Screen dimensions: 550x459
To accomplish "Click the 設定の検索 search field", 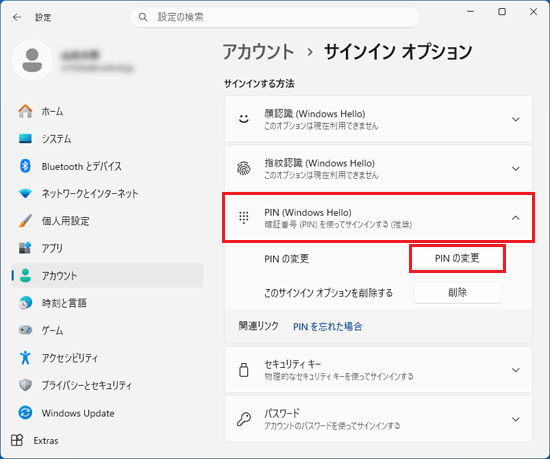I will pyautogui.click(x=275, y=17).
